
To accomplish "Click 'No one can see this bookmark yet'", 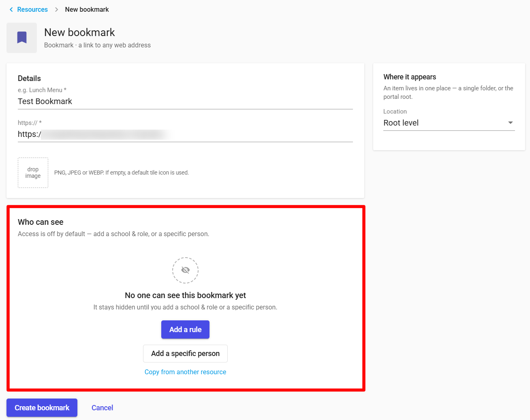I will (x=185, y=295).
